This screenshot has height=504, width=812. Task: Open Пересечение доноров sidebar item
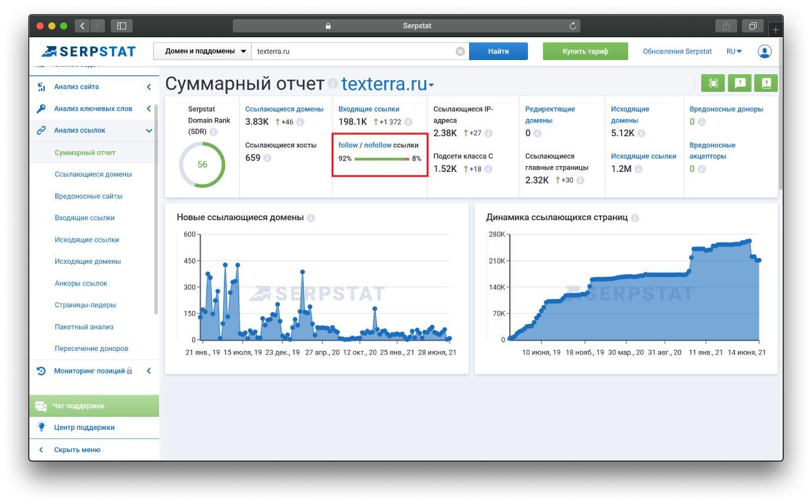91,349
